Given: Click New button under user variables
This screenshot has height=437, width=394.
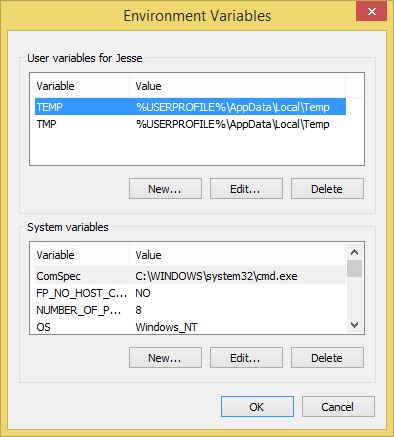Looking at the screenshot, I should [x=165, y=189].
